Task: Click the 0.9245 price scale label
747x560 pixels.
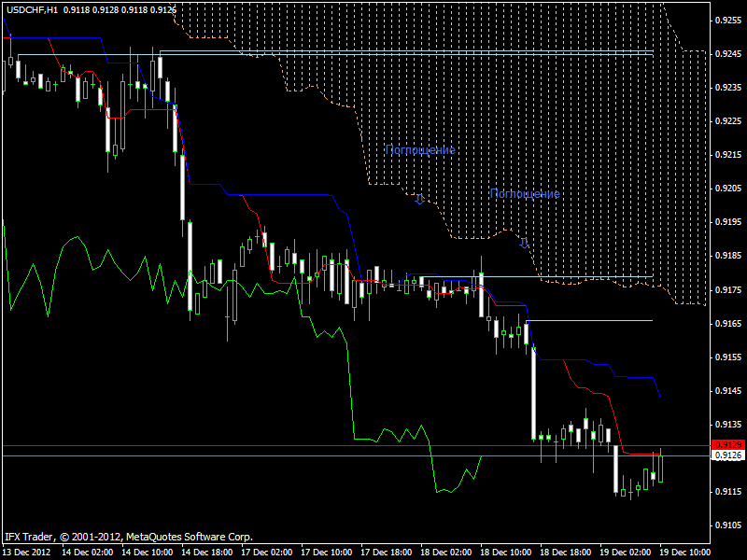Action: (727, 53)
